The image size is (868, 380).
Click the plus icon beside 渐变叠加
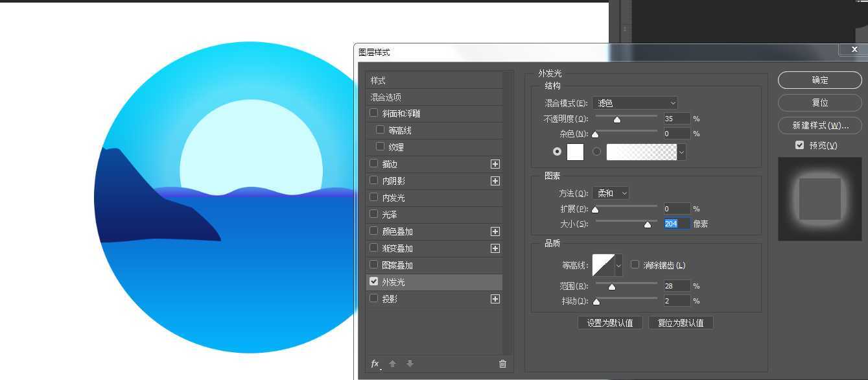pos(495,248)
